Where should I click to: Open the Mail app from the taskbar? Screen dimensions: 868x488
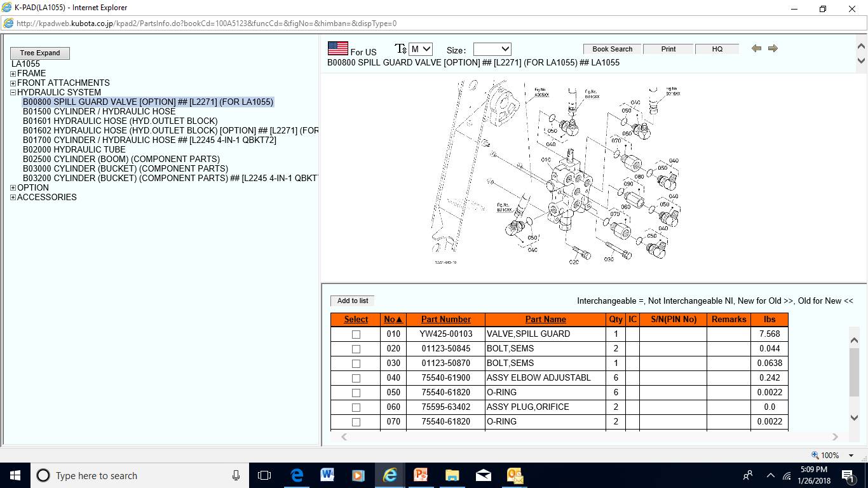point(483,475)
